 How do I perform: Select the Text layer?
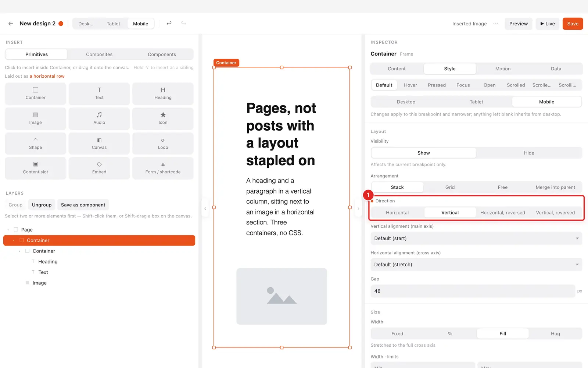pos(99,272)
